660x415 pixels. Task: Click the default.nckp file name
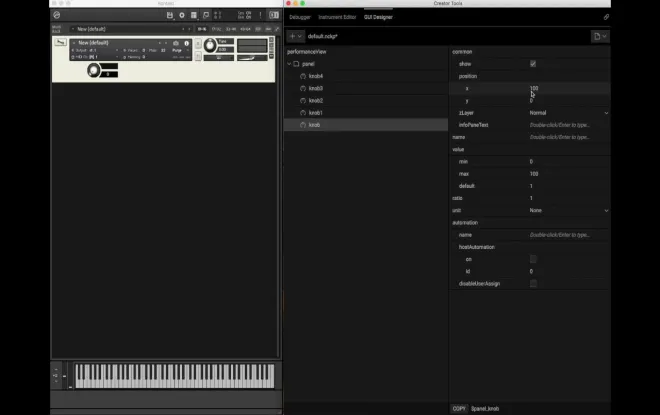coord(322,36)
